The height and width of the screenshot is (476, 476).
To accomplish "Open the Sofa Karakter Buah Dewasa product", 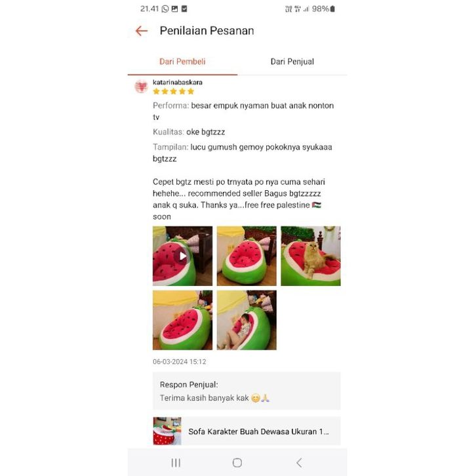I will (x=247, y=431).
